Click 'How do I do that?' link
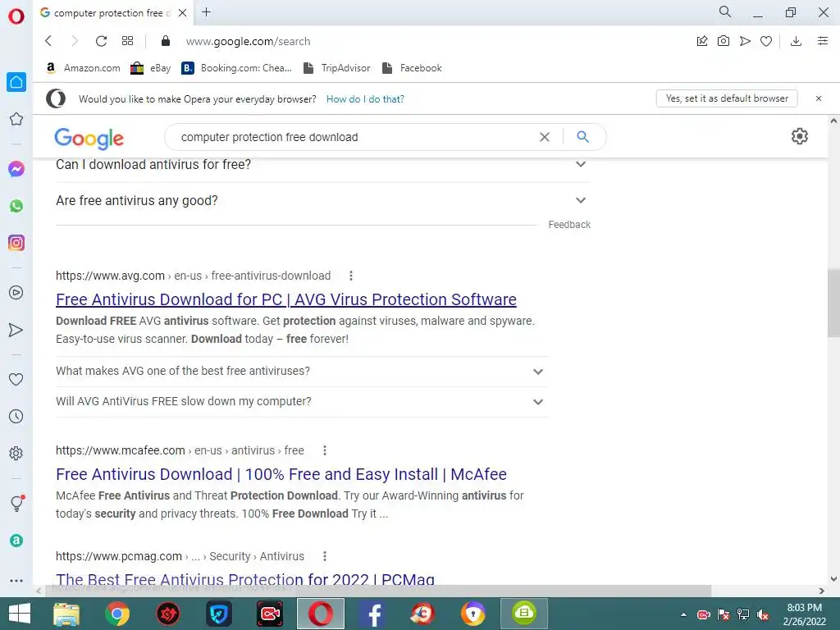 pyautogui.click(x=365, y=99)
